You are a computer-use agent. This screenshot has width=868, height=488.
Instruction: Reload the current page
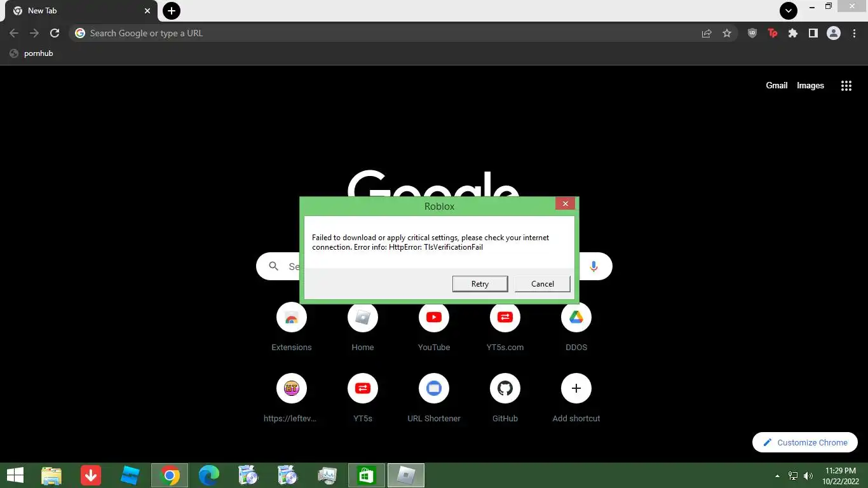click(x=55, y=33)
